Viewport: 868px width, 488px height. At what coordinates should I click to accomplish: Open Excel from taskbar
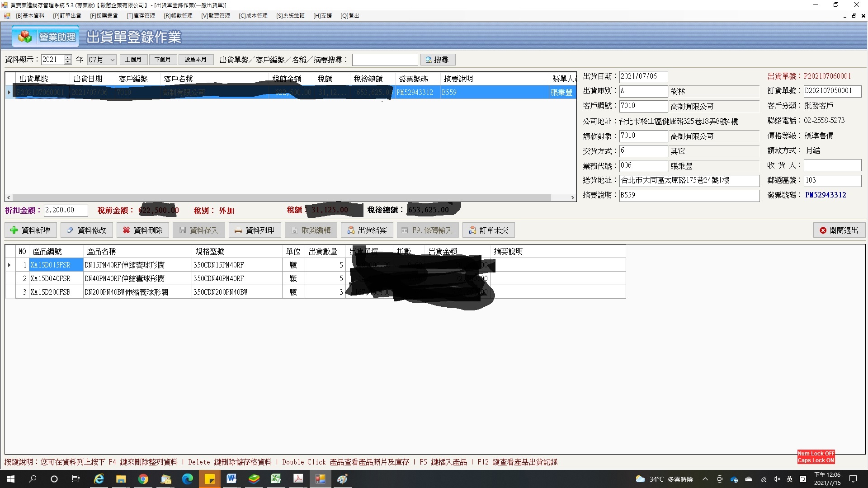coord(276,479)
